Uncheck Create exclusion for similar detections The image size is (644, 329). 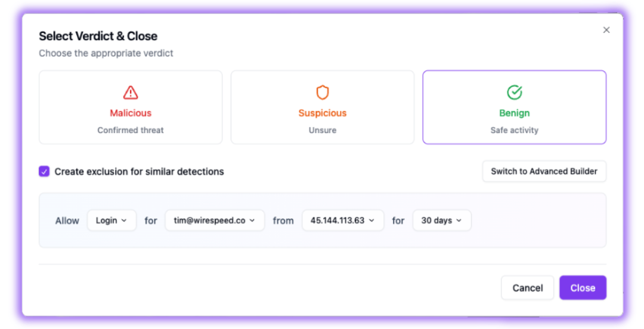(x=44, y=171)
